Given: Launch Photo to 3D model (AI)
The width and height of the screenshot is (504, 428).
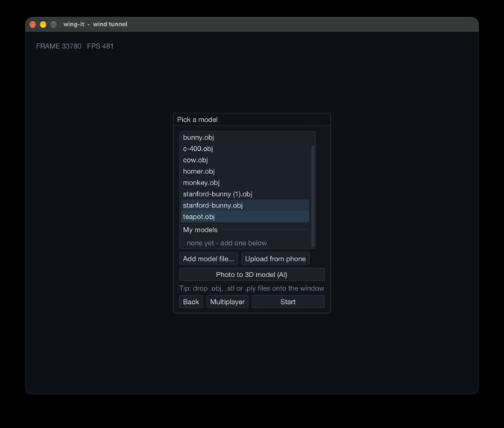Looking at the screenshot, I should [x=252, y=275].
